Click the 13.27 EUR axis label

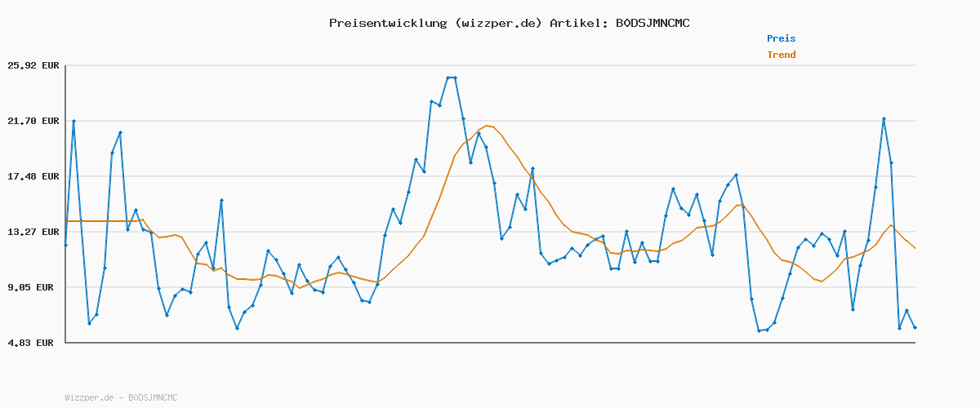pos(33,232)
